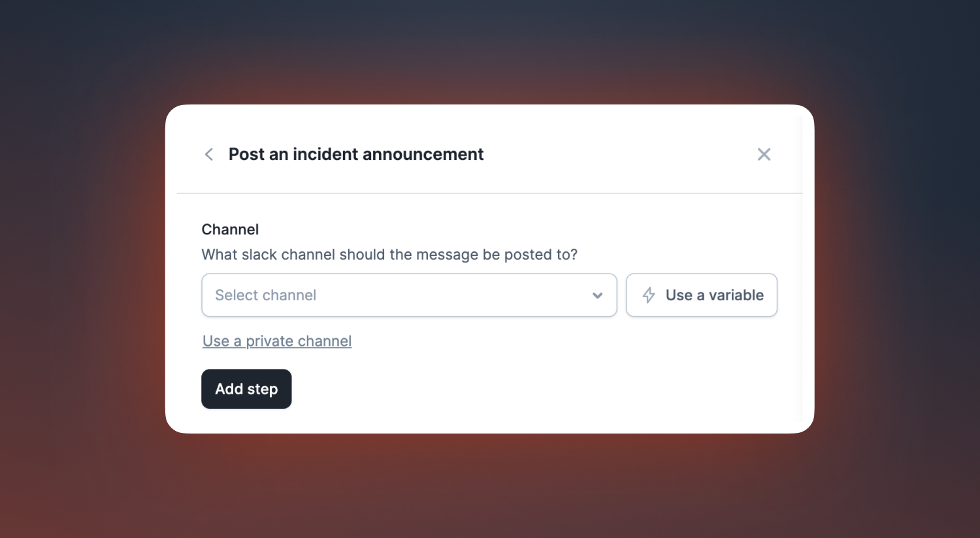Go back using the left chevron arrow
Viewport: 980px width, 538px height.
coord(209,155)
